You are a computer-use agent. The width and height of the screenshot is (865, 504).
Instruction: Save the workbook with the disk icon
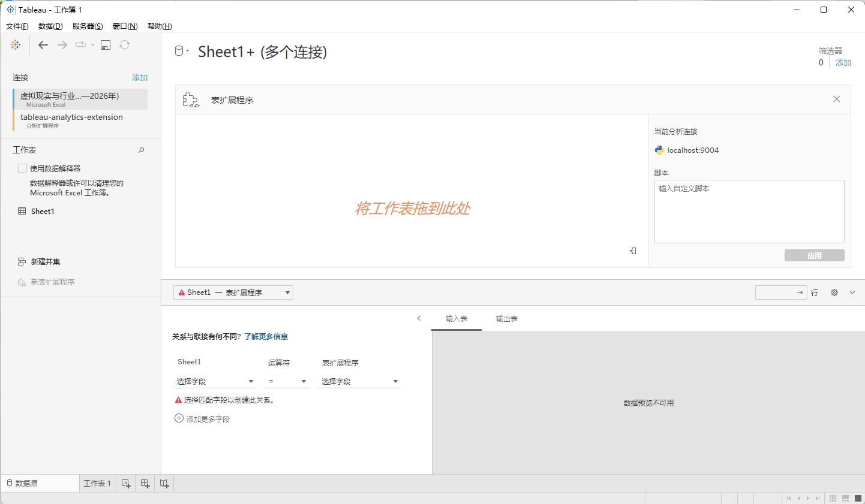click(106, 45)
